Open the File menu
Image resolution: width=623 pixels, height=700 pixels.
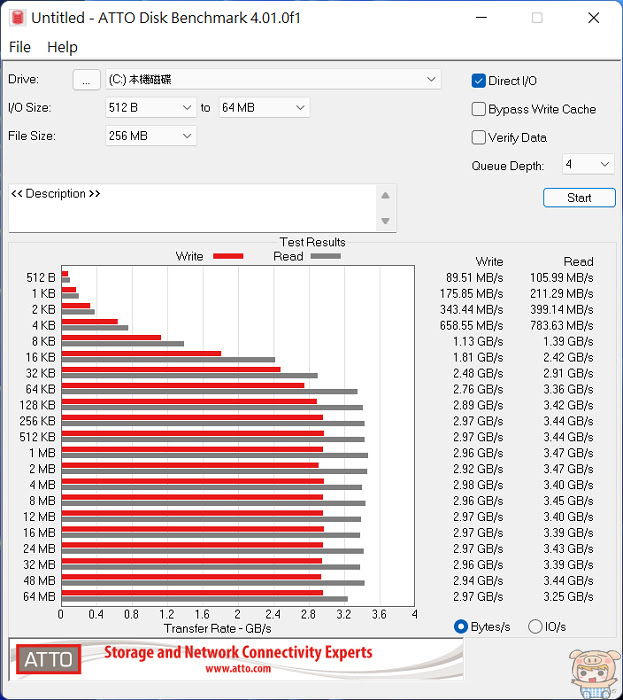[20, 47]
